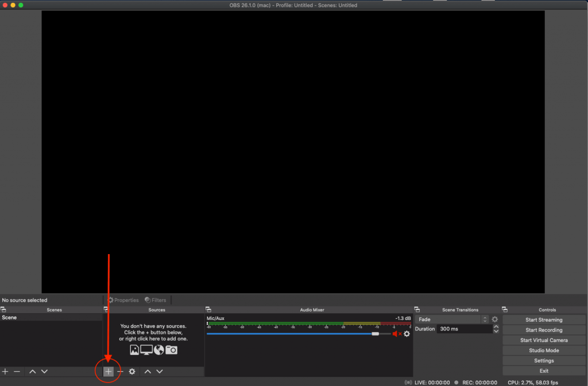Increase transition duration with up stepper
Image resolution: width=588 pixels, height=386 pixels.
[496, 327]
